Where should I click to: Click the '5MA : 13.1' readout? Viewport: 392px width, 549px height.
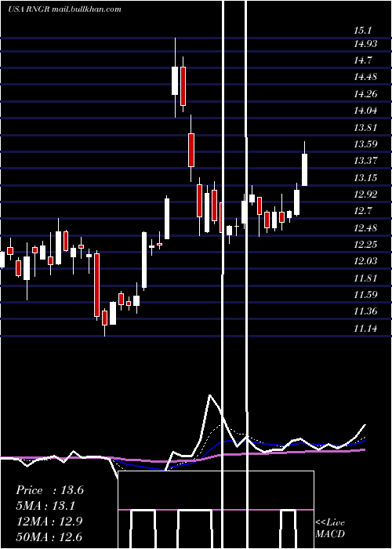click(x=46, y=506)
